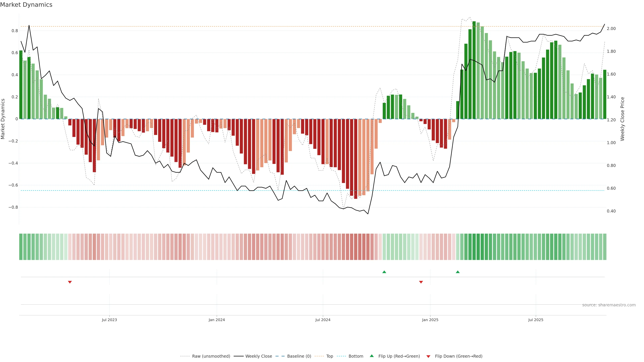Click the green triangle icon in the legend
The height and width of the screenshot is (362, 644).
click(372, 356)
